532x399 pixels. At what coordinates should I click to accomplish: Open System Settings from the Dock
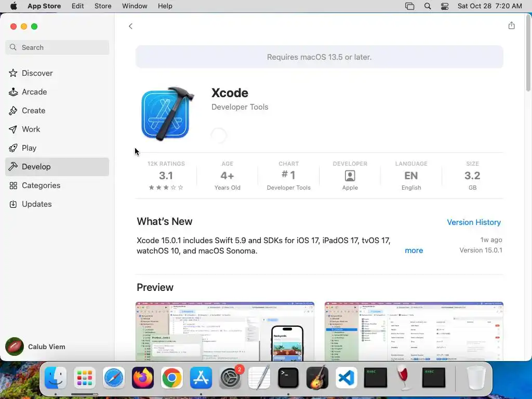(x=230, y=378)
